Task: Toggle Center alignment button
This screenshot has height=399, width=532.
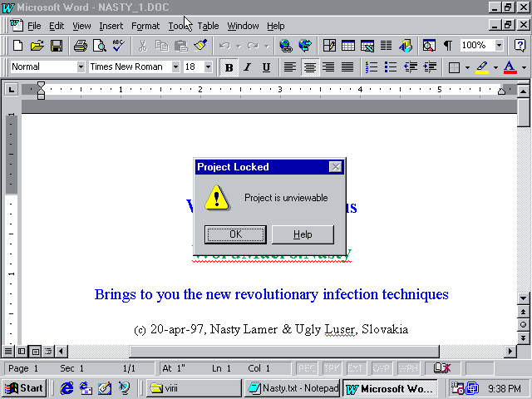Action: coord(309,67)
